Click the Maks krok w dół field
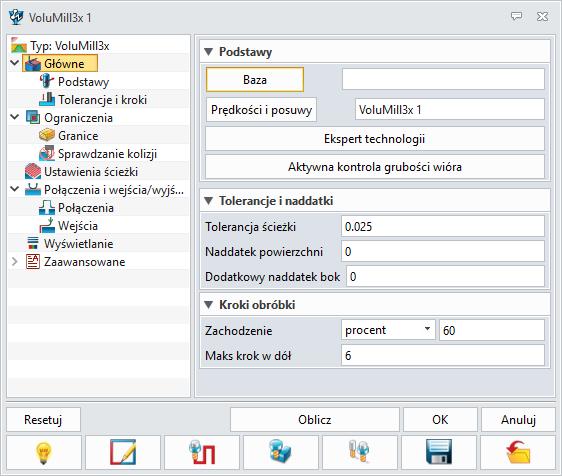This screenshot has width=562, height=476. point(443,355)
